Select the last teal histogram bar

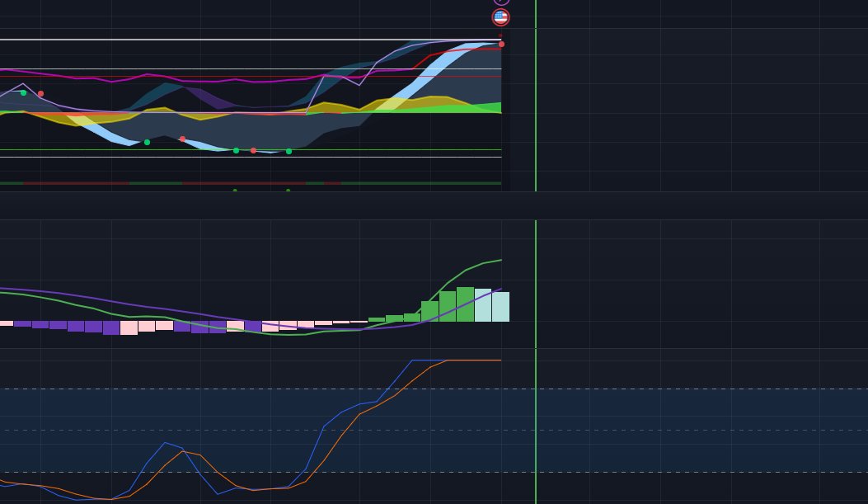click(x=501, y=307)
